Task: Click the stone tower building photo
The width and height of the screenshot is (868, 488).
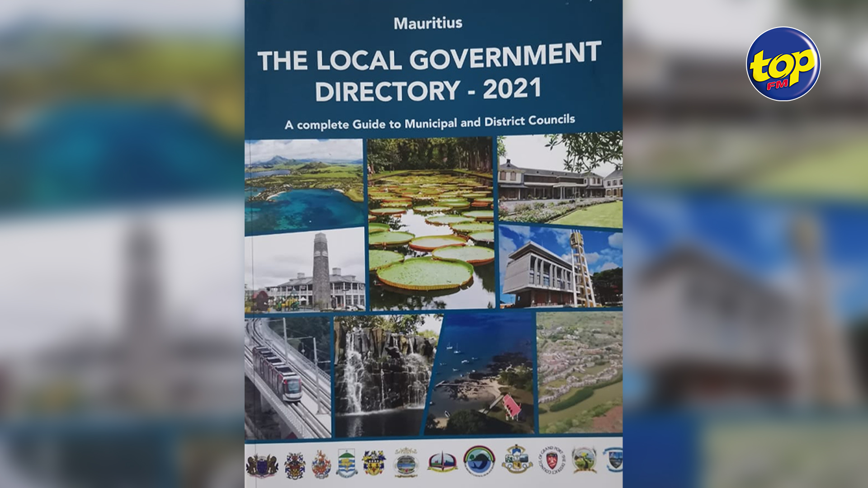Action: (x=305, y=270)
